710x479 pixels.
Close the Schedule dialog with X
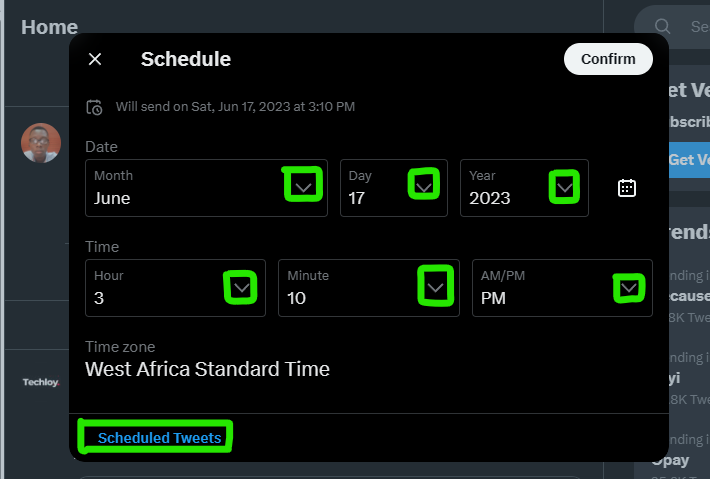coord(95,59)
